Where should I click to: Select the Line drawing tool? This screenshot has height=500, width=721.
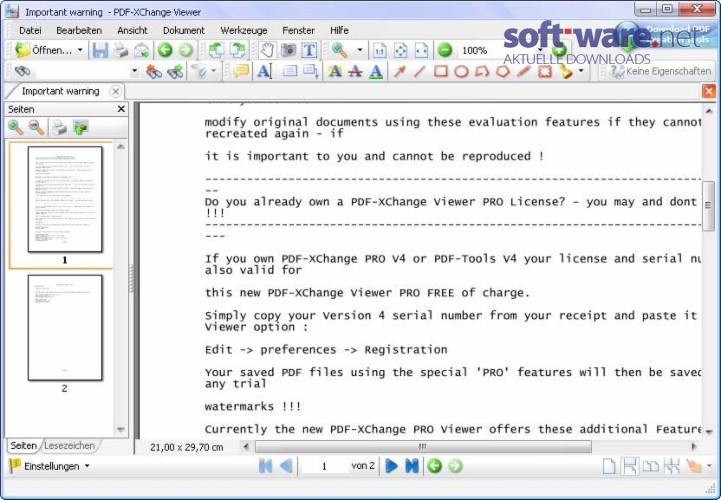419,71
